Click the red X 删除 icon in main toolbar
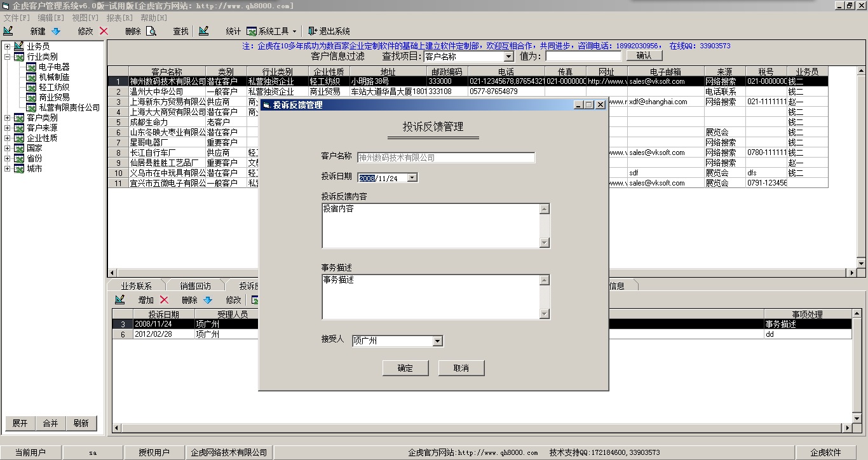 [104, 31]
